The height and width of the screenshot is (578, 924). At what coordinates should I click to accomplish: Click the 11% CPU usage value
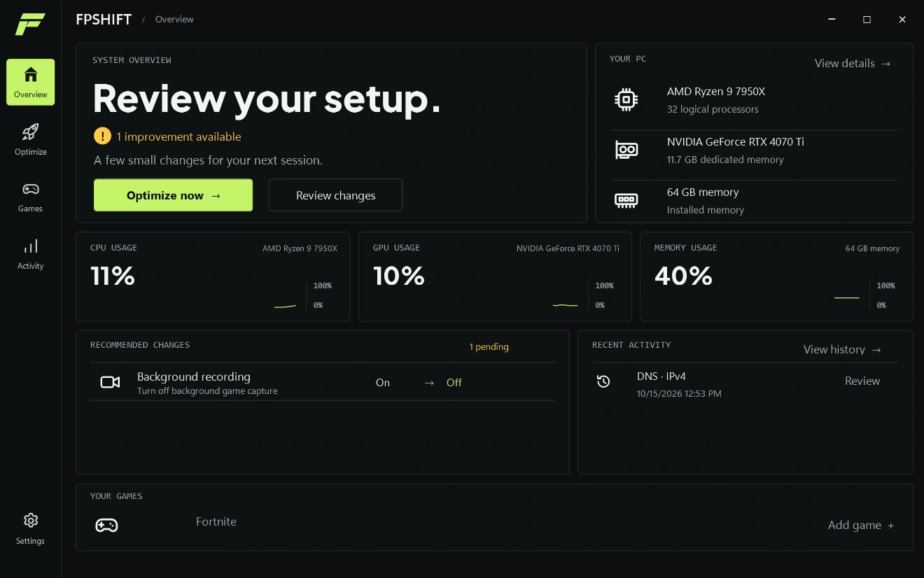point(113,276)
